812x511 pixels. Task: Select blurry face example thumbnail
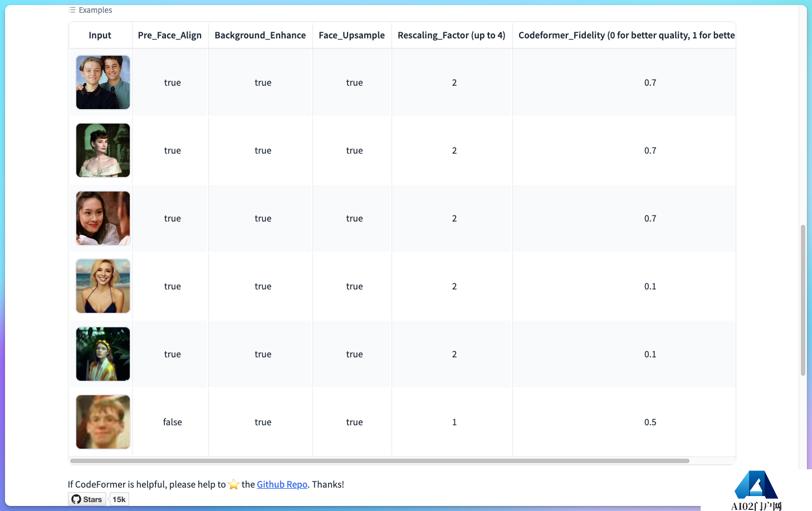pyautogui.click(x=103, y=422)
